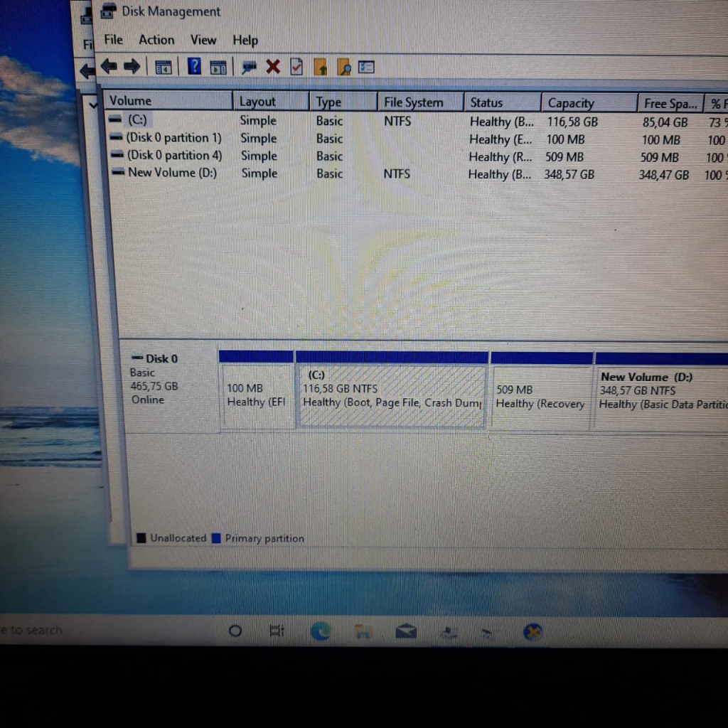728x728 pixels.
Task: Click the Connect drive toolbar icon
Action: pos(249,67)
